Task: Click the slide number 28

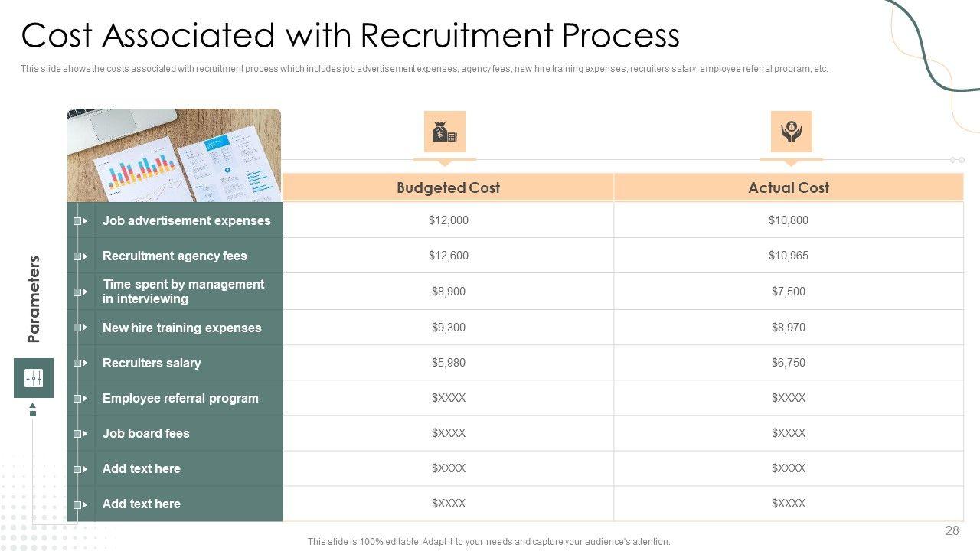Action: [x=952, y=531]
